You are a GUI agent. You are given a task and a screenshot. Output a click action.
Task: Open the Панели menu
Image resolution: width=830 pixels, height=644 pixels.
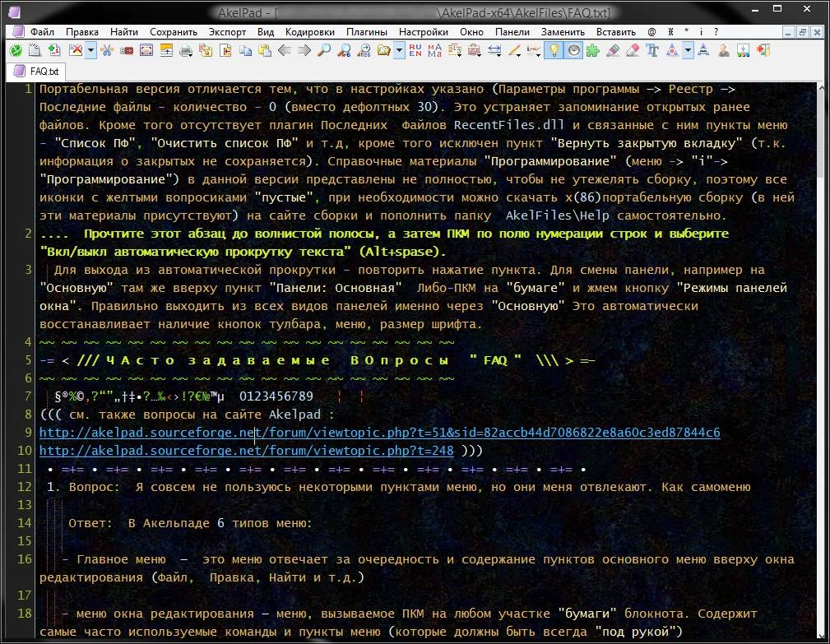coord(512,32)
